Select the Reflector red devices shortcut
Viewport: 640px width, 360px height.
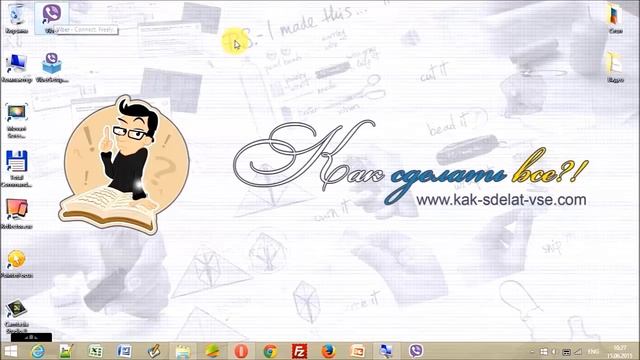16,214
